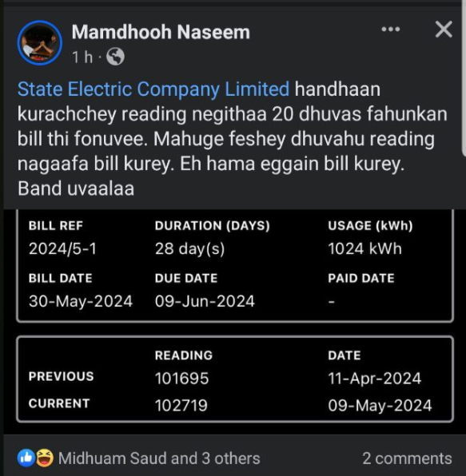Click the bill date 30-May-2024
Viewport: 466px width, 476px height.
tap(81, 301)
